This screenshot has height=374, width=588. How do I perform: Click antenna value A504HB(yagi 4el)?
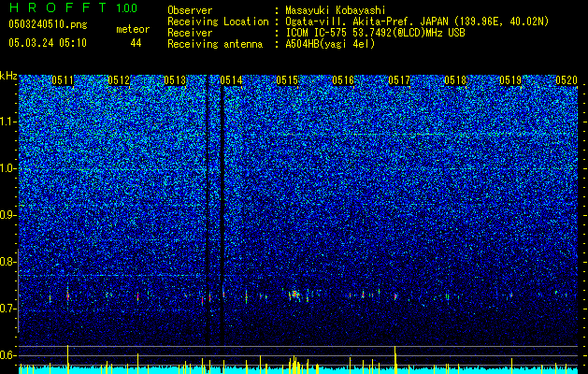(x=330, y=44)
